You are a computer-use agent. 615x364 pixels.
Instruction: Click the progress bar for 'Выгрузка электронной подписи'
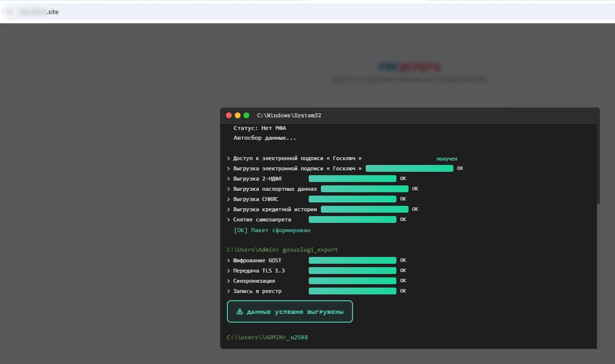point(410,168)
